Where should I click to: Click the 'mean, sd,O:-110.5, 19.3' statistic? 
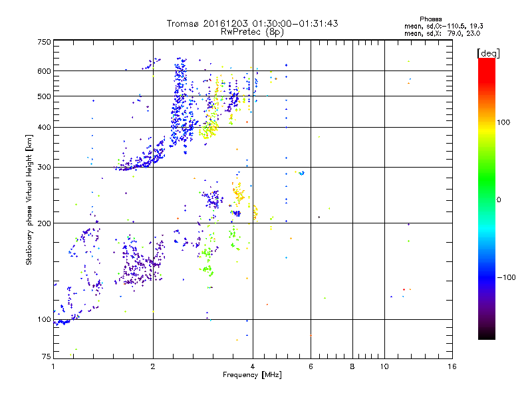click(x=444, y=26)
